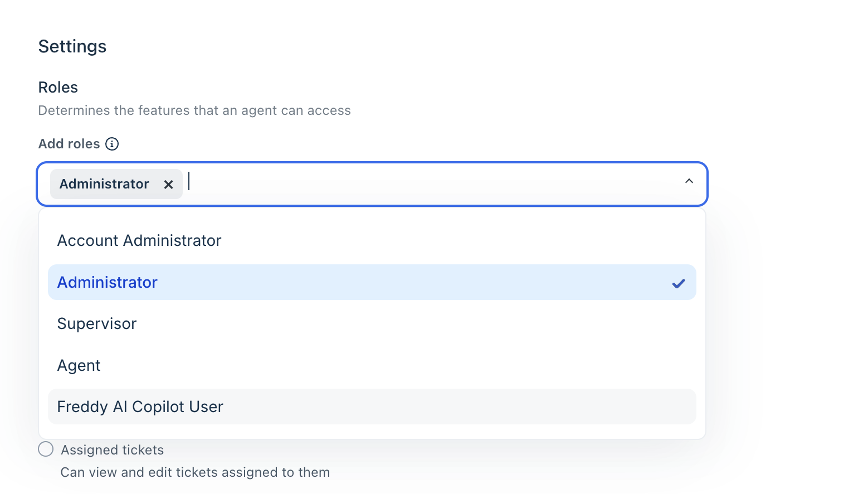
Task: Click the Assigned tickets label text
Action: [112, 450]
